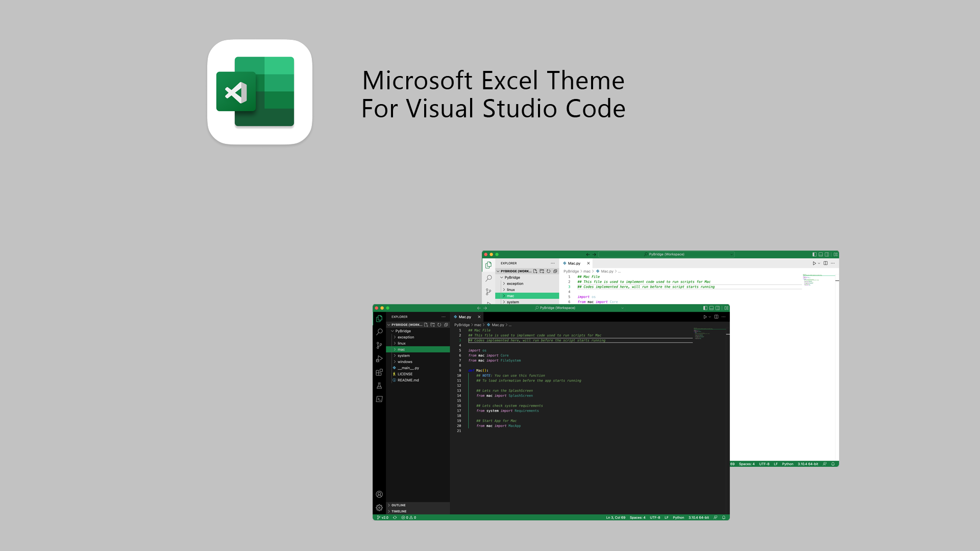The width and height of the screenshot is (980, 551).
Task: Open Extensions view in dark window
Action: click(379, 372)
